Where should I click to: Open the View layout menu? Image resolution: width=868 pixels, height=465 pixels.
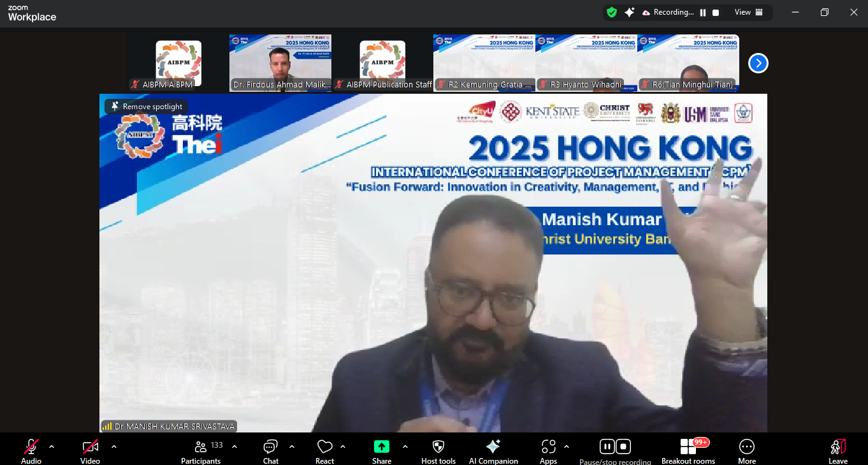pyautogui.click(x=749, y=12)
